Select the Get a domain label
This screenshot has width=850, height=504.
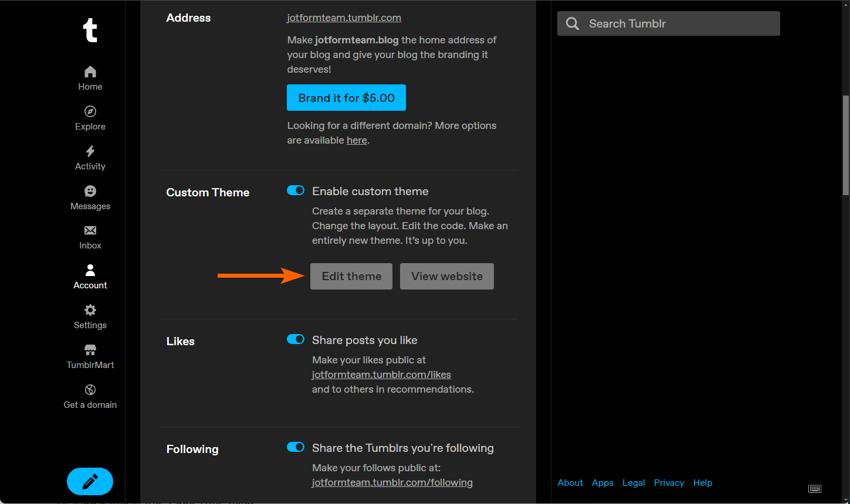point(90,405)
